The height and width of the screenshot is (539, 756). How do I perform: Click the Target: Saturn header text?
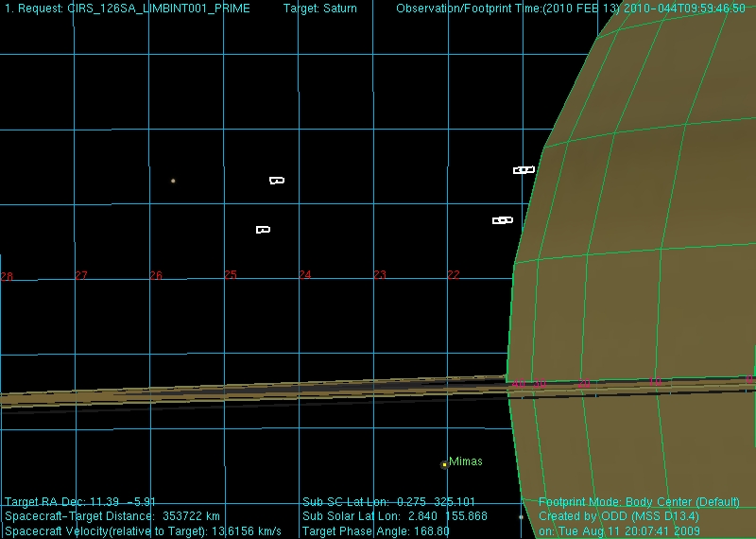click(319, 9)
